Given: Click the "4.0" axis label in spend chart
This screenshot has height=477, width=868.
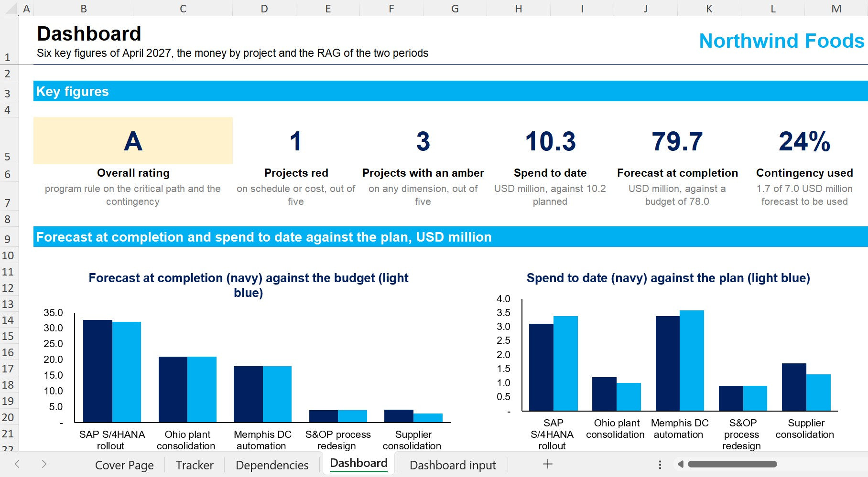Looking at the screenshot, I should point(503,299).
